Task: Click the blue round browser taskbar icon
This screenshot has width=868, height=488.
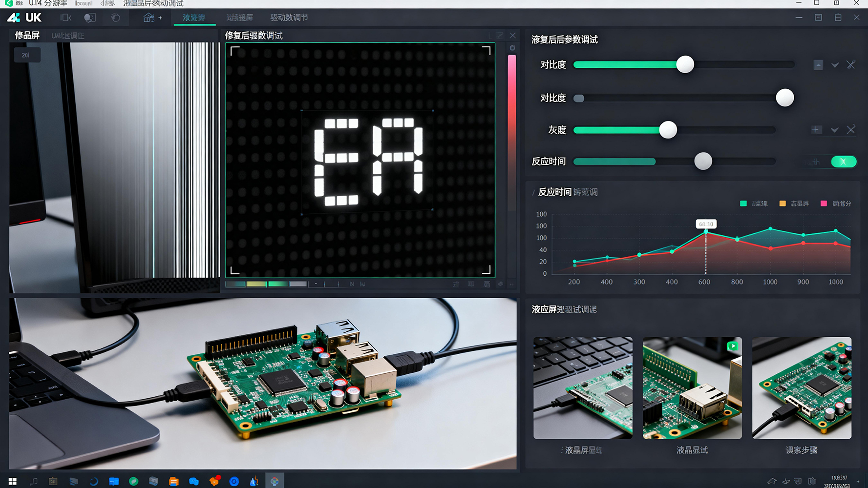Action: [234, 481]
